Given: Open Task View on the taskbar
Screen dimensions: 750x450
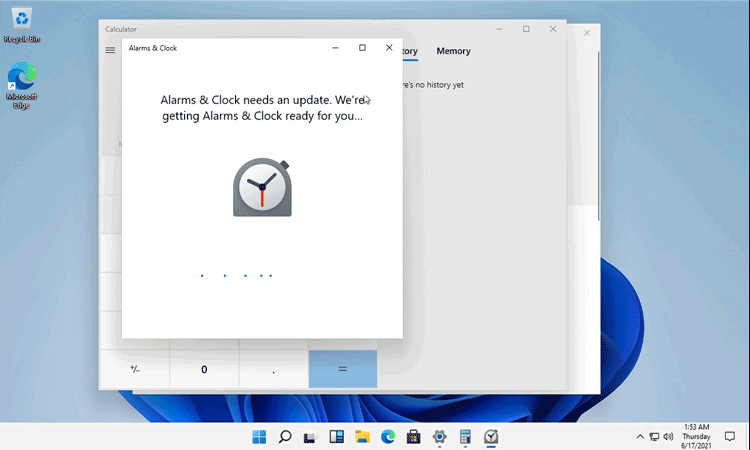Looking at the screenshot, I should [310, 437].
